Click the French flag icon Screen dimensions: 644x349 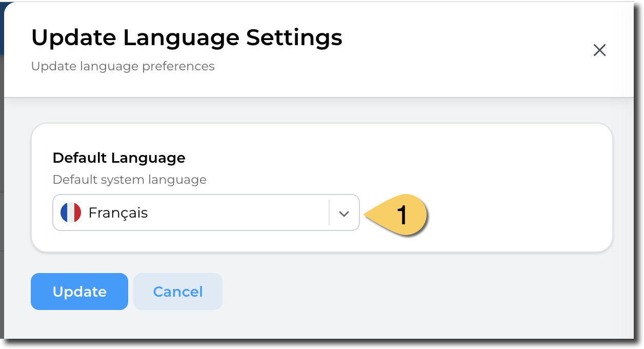[71, 212]
